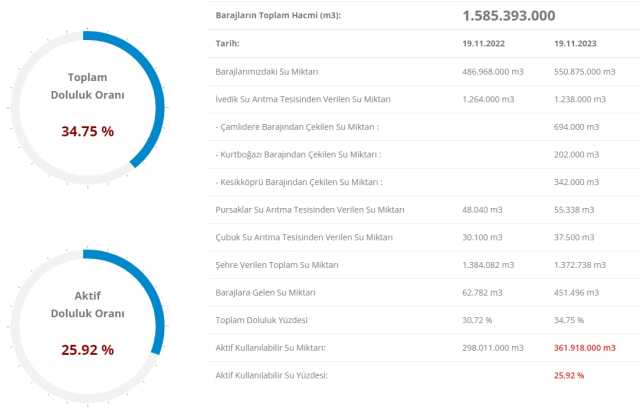Screen dimensions: 640x413
Task: Click the 19.11.2022 date column header
Action: [x=483, y=43]
